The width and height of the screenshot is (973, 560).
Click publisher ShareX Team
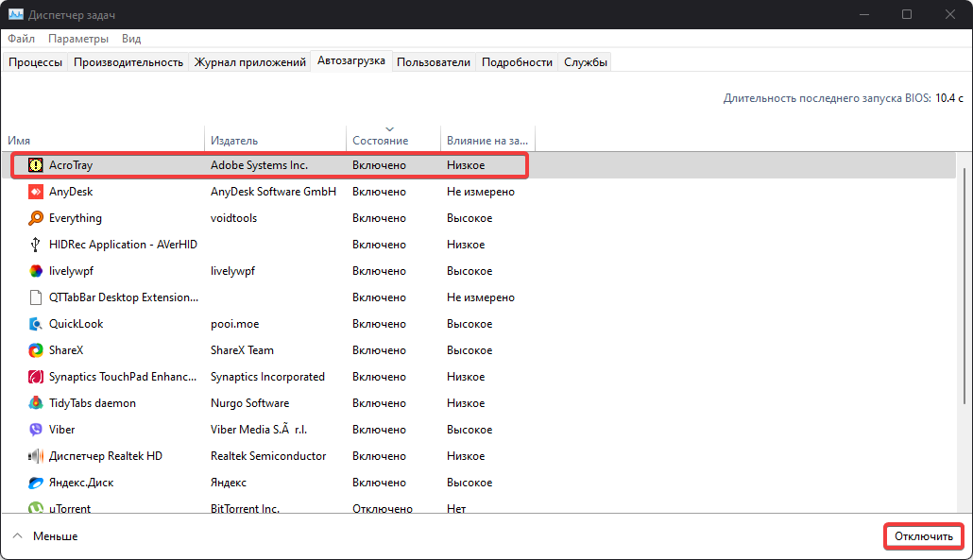click(242, 350)
